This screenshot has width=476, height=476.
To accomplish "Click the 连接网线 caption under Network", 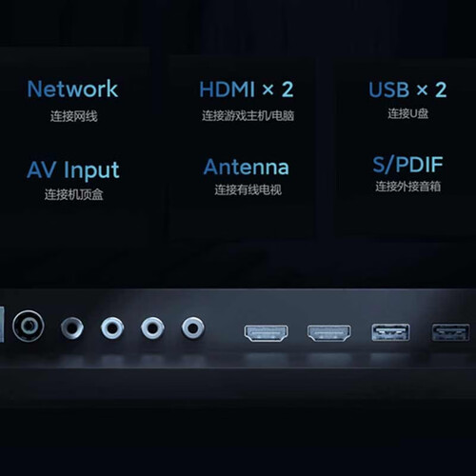I will (73, 116).
